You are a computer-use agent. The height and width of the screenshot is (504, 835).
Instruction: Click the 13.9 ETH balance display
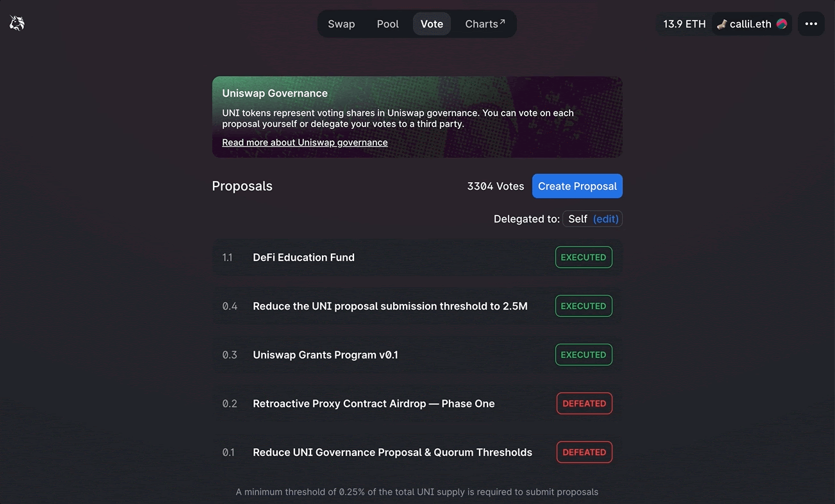[x=684, y=24]
